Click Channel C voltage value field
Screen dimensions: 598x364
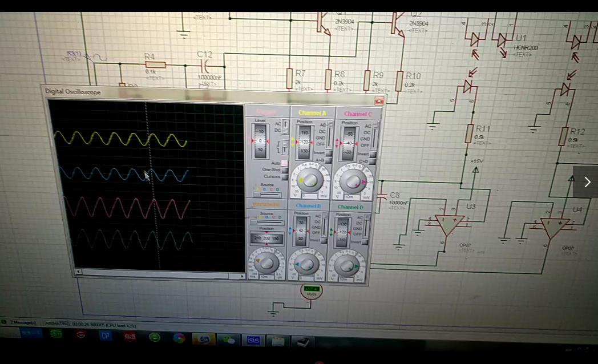point(353,197)
